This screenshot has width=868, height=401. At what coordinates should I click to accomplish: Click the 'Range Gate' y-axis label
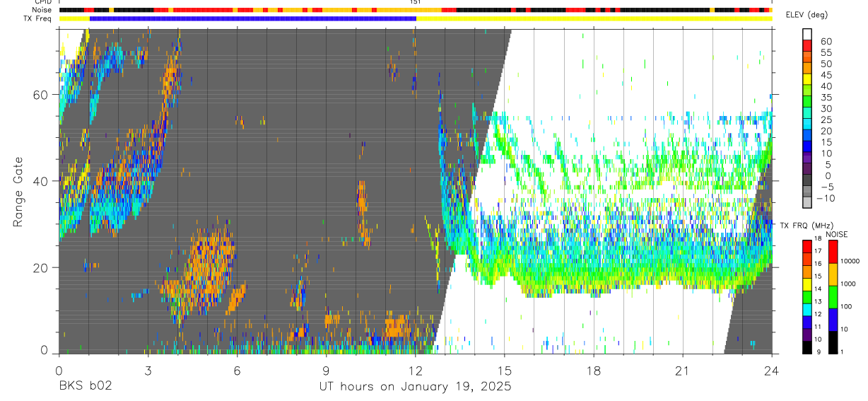pos(18,192)
